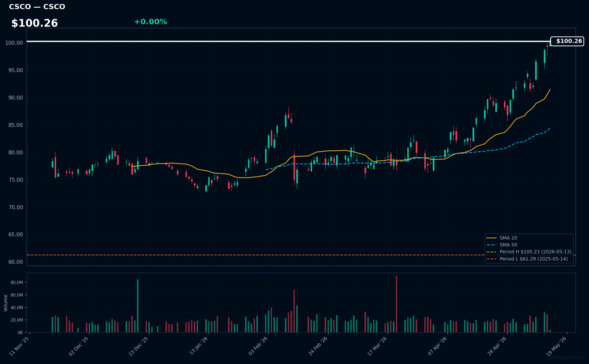The image size is (589, 364).
Task: Click the 07 Apr '26 date label
Action: click(x=437, y=346)
